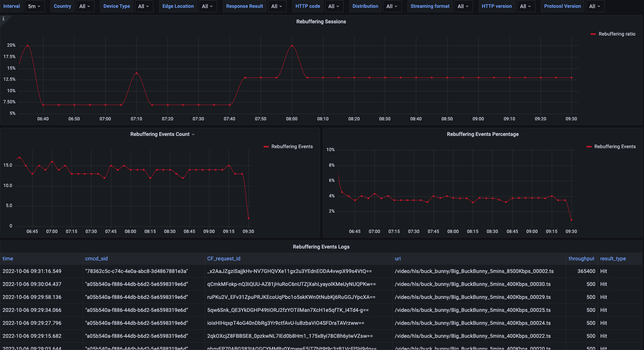The image size is (644, 350).
Task: Open the Edge Location filter dropdown
Action: (208, 6)
